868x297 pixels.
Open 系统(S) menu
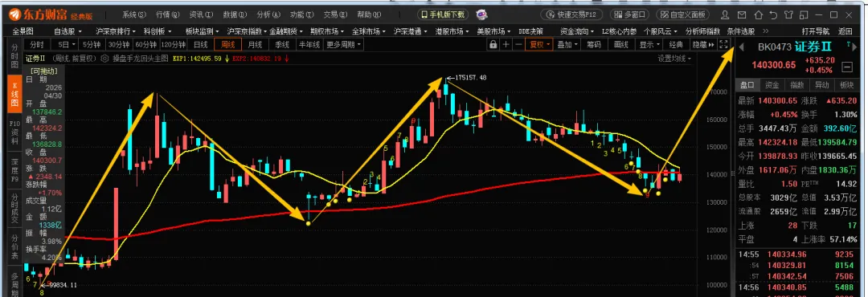134,14
